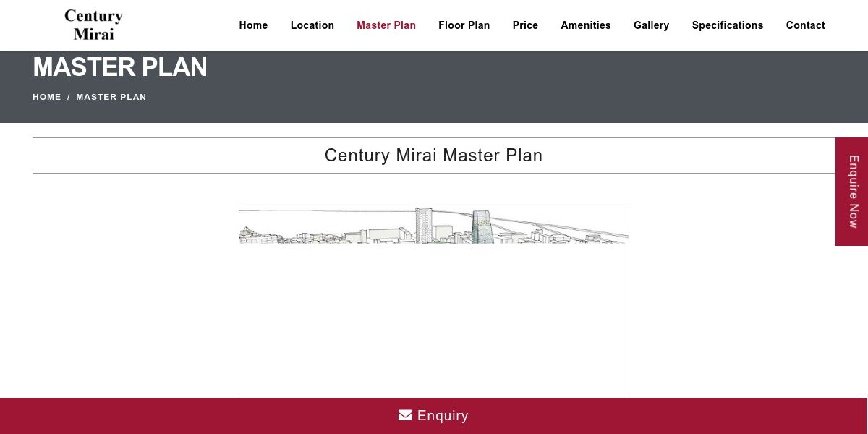Open the Floor Plan page

point(464,25)
